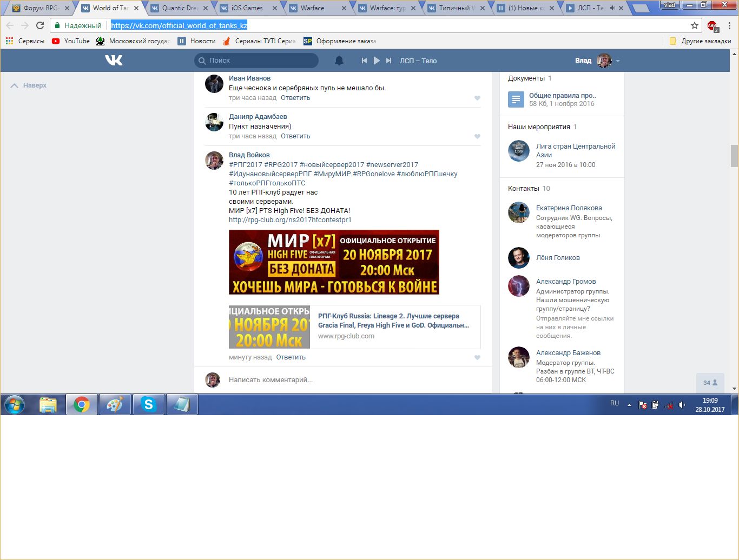
Task: Go back in the browser
Action: 10,25
